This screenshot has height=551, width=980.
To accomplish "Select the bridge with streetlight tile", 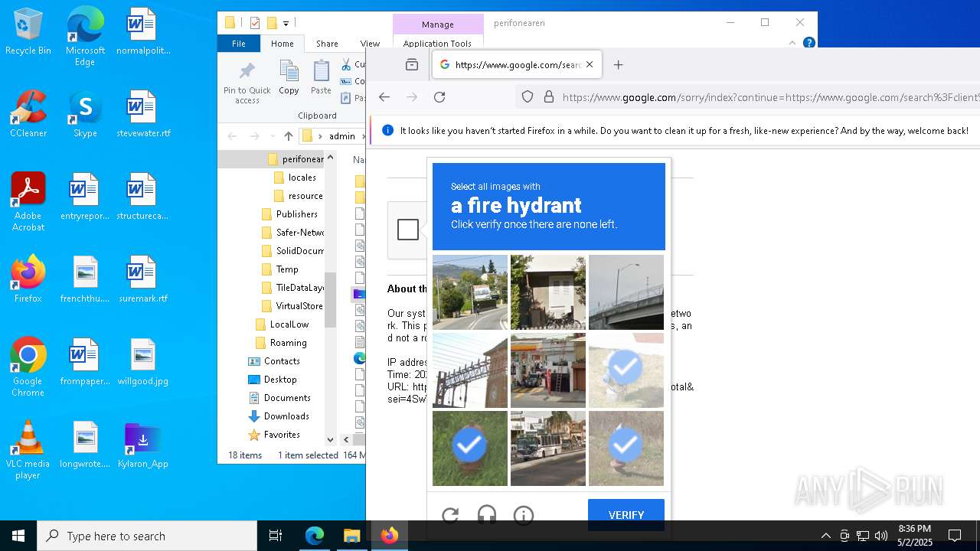I will point(626,292).
